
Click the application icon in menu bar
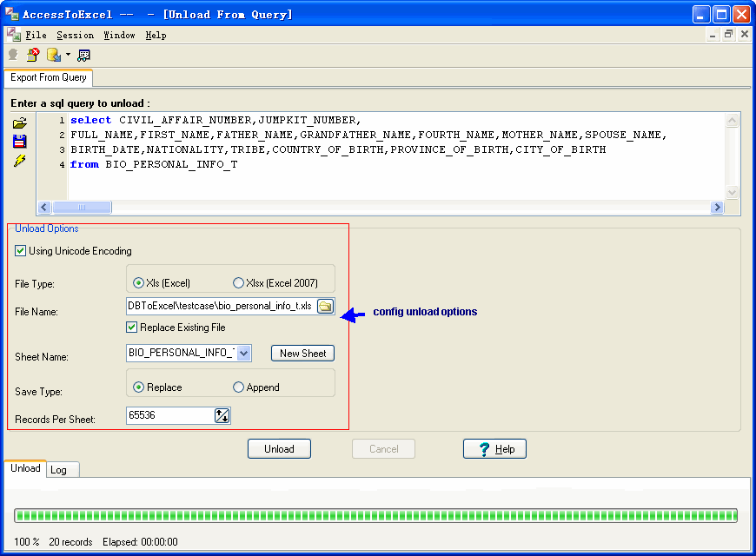tap(14, 35)
